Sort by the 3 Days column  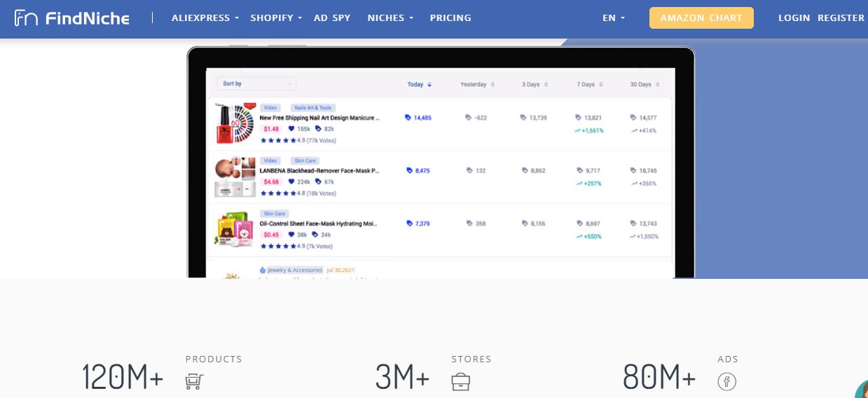pyautogui.click(x=535, y=85)
